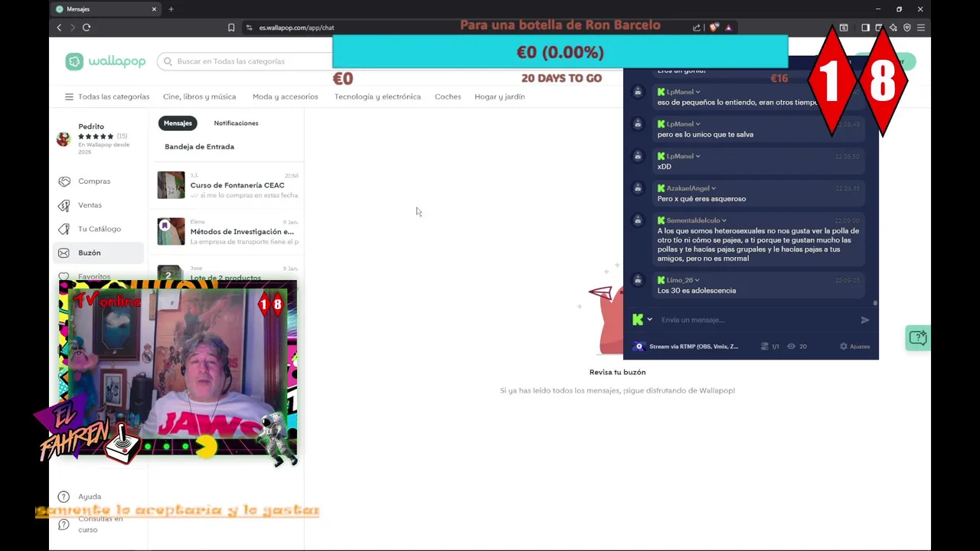Toggle the browser sidebar panel icon
The width and height of the screenshot is (980, 551).
(x=865, y=28)
